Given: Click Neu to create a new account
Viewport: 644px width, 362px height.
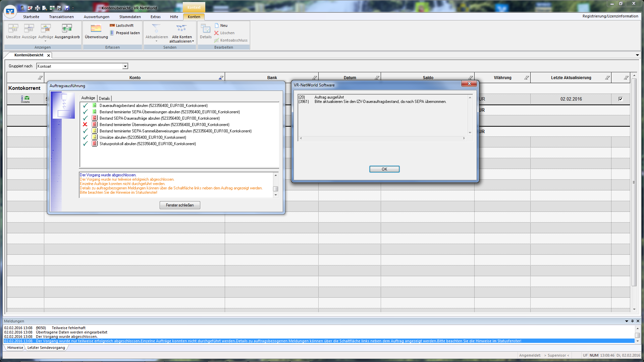Looking at the screenshot, I should coord(221,25).
